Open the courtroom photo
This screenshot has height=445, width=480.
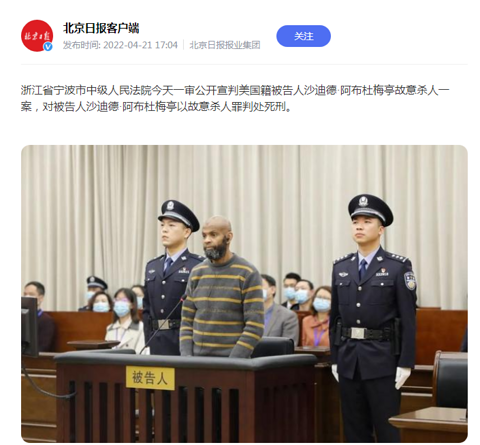(244, 294)
